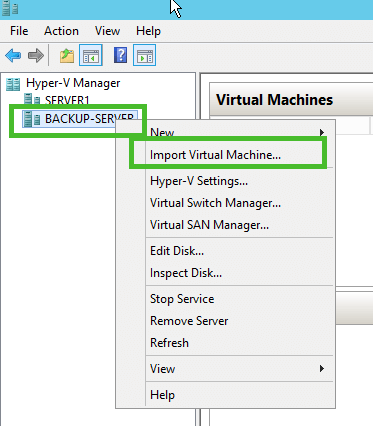Select the BACKUP-SERVER tree label

(x=89, y=119)
